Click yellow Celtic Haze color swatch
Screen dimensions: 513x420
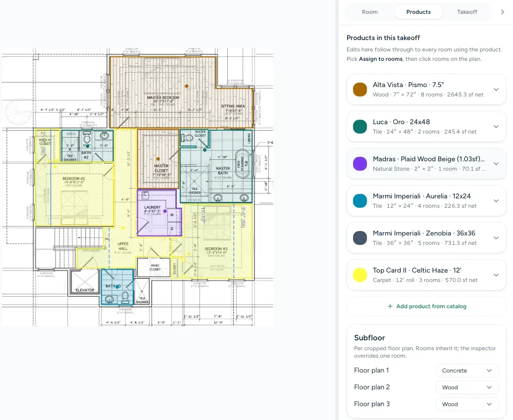coord(360,275)
